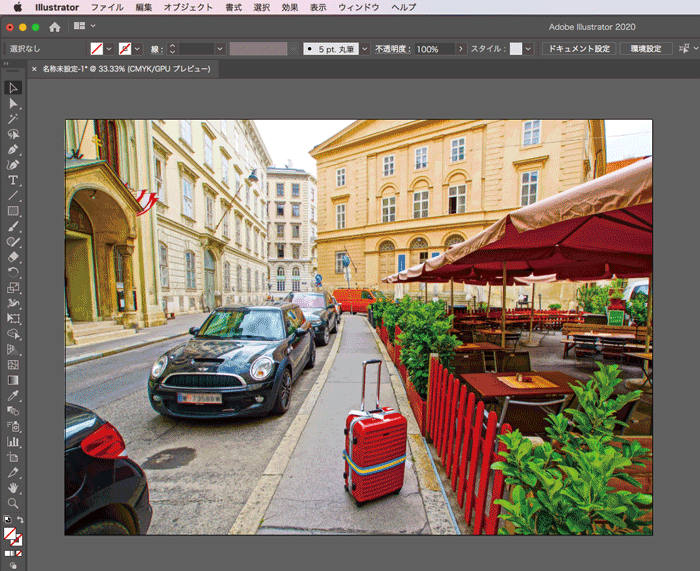The width and height of the screenshot is (700, 571).
Task: Activate the Zoom magnifier tool
Action: 13,503
